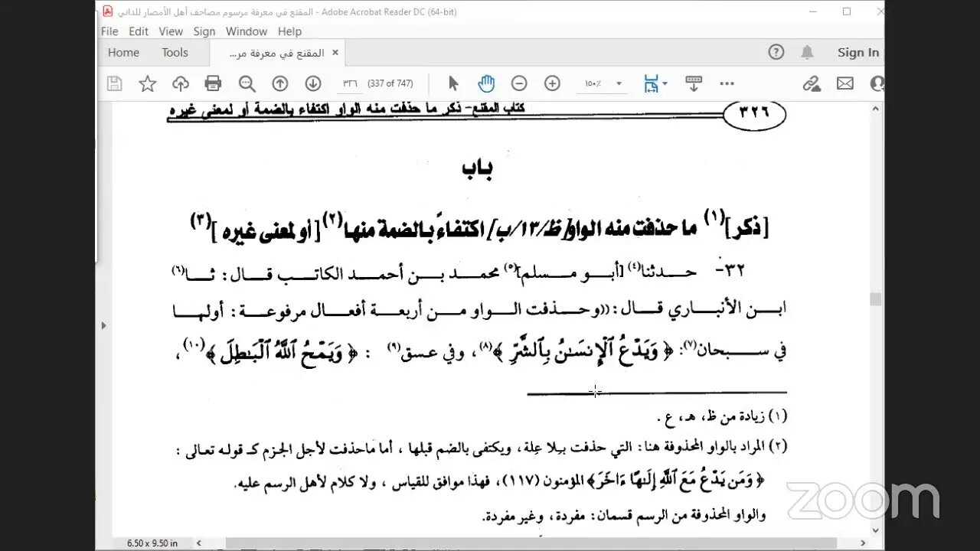Click the 150% zoom value field
980x551 pixels.
coord(594,84)
